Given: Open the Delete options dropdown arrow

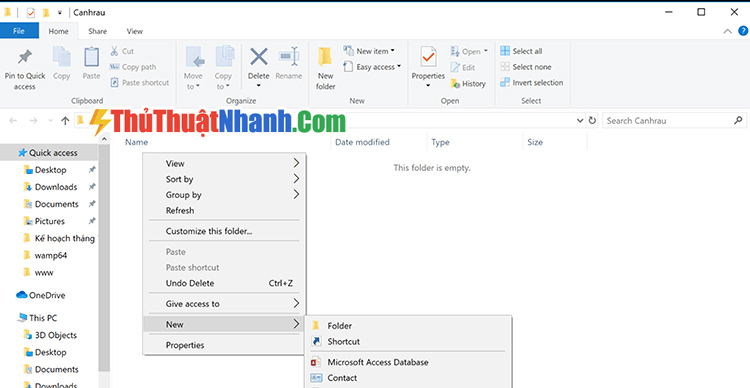Looking at the screenshot, I should coord(259,86).
